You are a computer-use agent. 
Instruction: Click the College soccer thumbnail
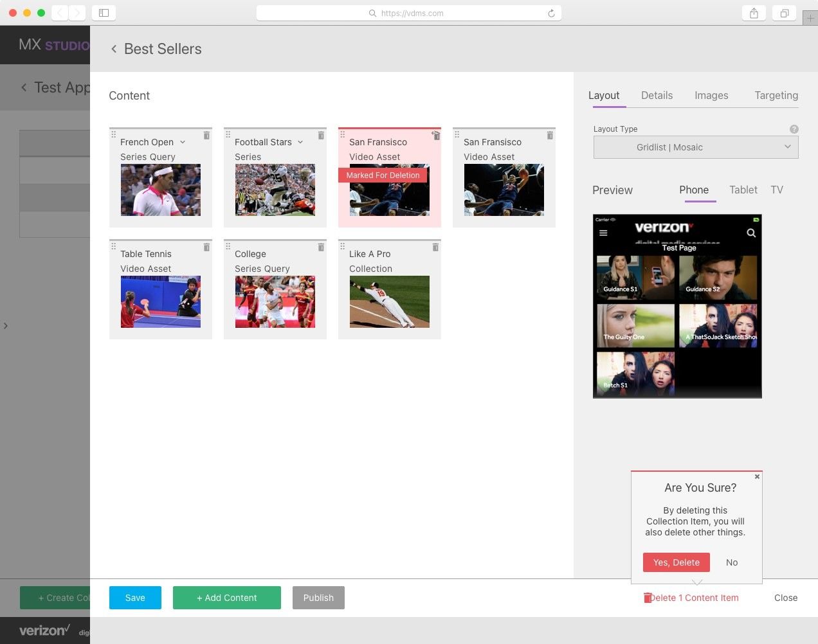click(x=275, y=301)
